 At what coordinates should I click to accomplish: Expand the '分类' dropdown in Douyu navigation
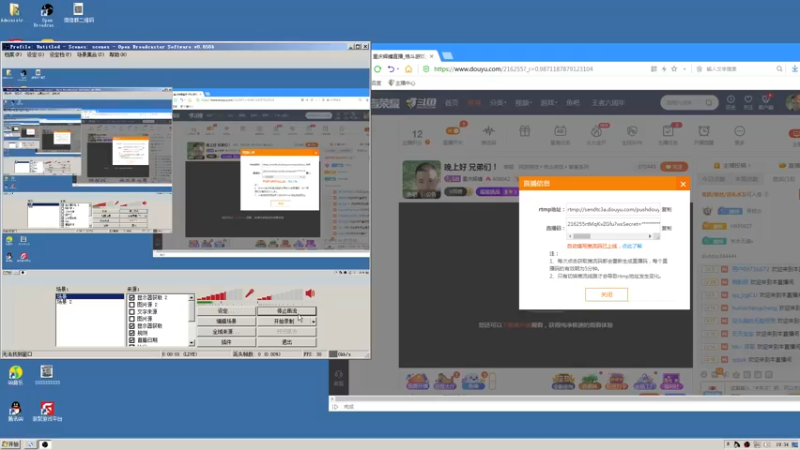pyautogui.click(x=497, y=103)
